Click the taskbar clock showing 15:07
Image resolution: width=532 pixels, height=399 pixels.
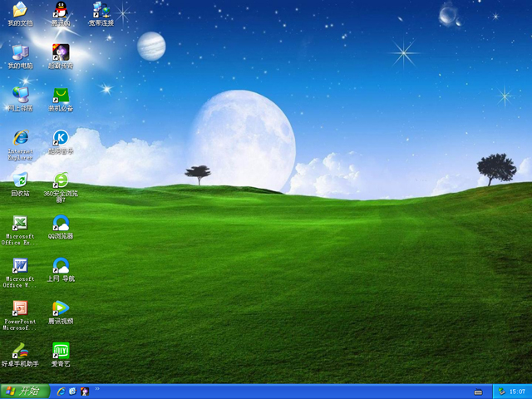pos(517,392)
